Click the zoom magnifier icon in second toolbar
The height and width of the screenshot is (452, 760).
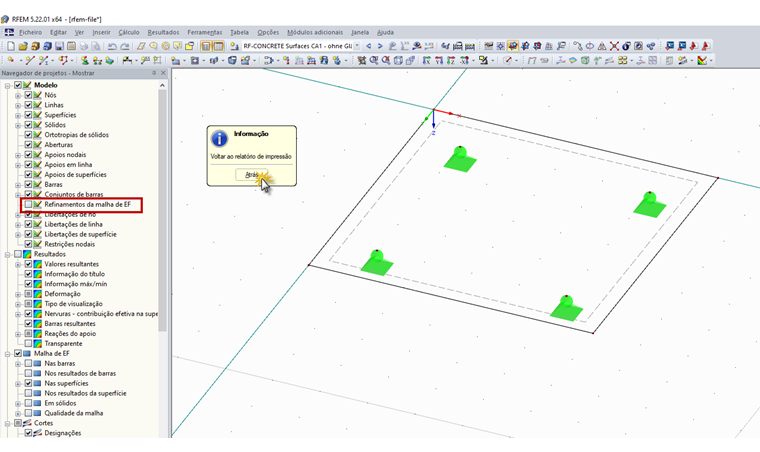coord(374,61)
